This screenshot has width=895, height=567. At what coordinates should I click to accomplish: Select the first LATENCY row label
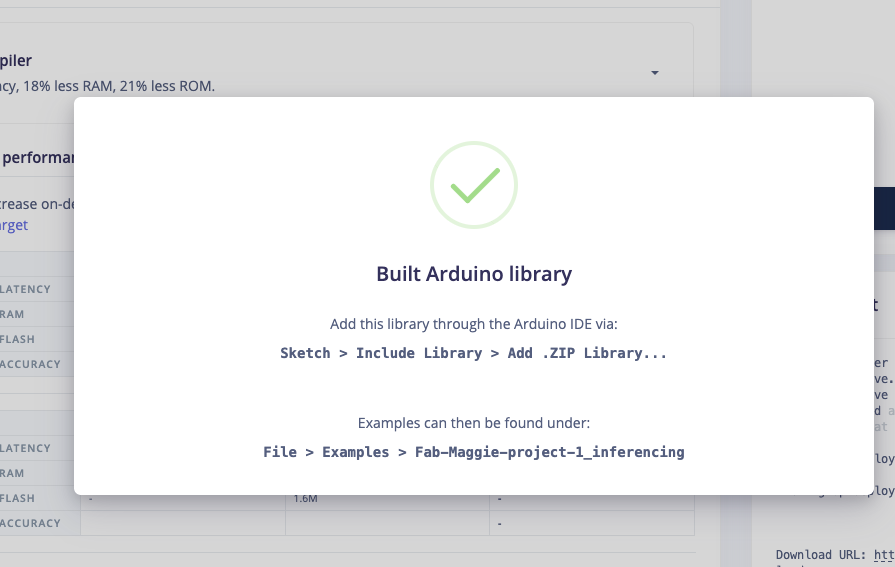[x=25, y=289]
